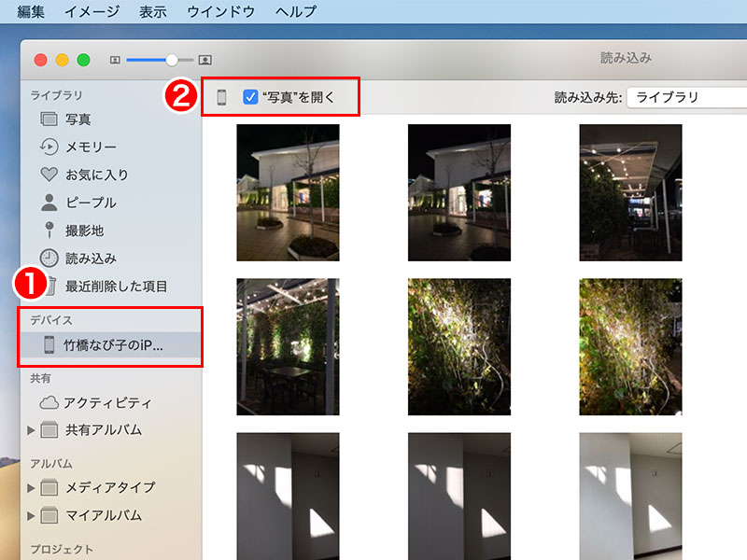Open the イメージ menu
The width and height of the screenshot is (747, 560).
pos(92,11)
